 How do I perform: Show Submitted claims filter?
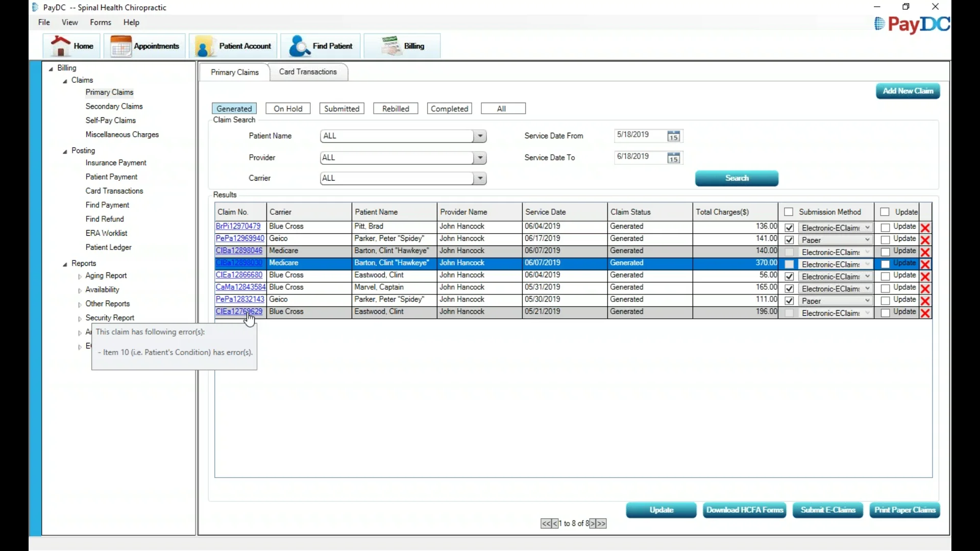[342, 109]
